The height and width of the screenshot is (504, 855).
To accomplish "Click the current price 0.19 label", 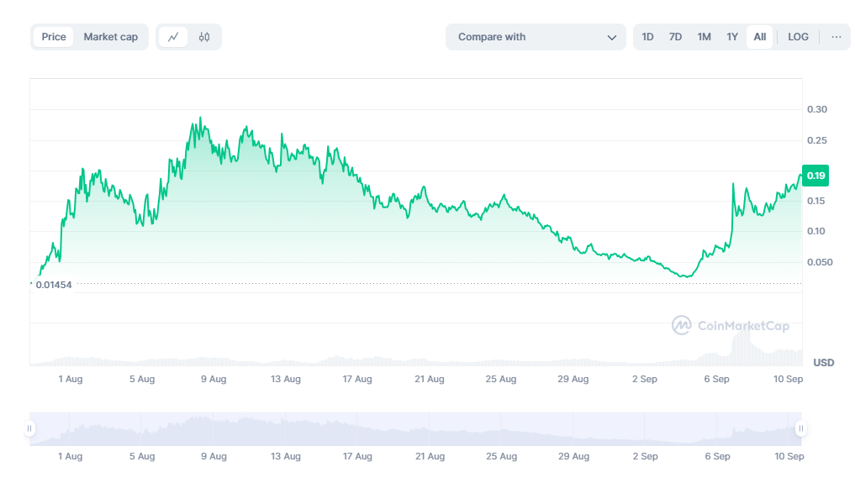I will (815, 176).
